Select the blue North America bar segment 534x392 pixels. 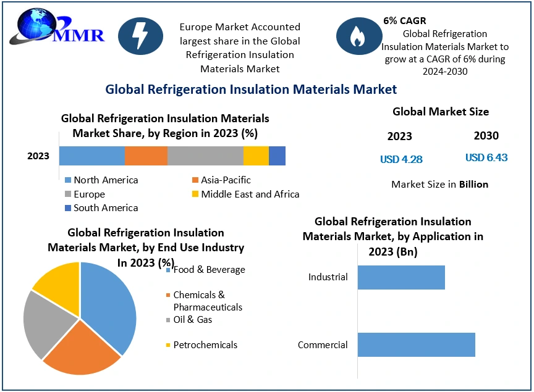point(92,156)
